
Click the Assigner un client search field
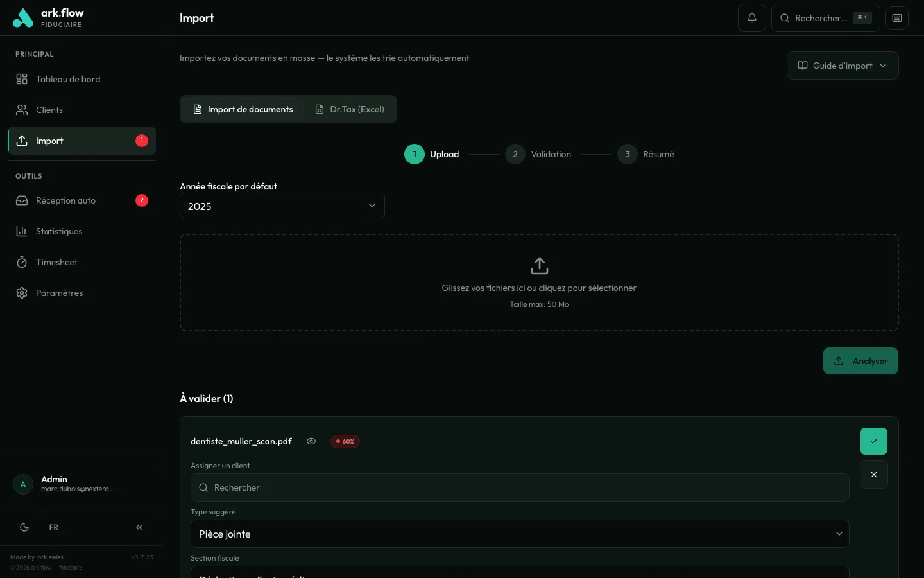click(x=519, y=487)
